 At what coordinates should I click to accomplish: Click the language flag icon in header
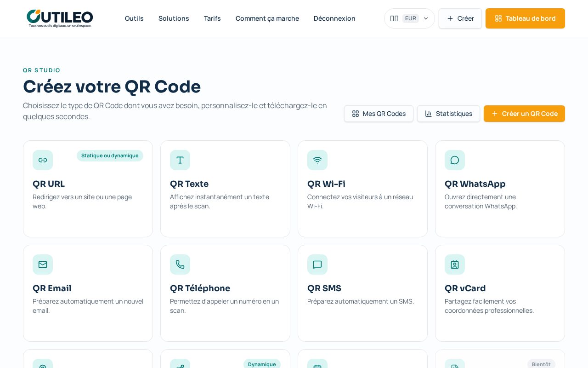pyautogui.click(x=394, y=18)
